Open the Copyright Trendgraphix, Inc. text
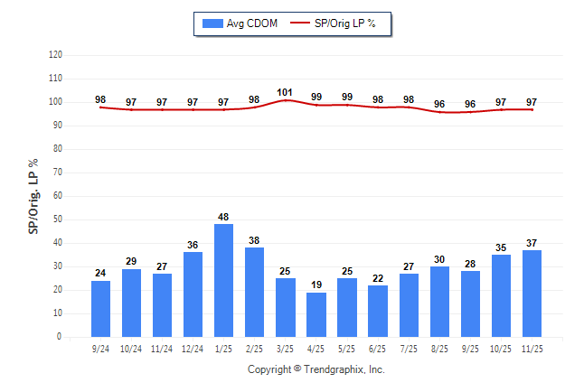This screenshot has height=392, width=584. click(x=316, y=369)
